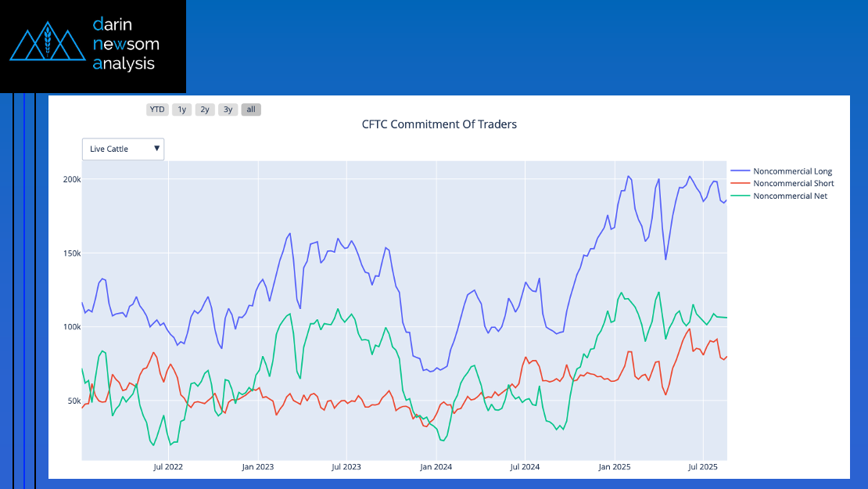Image resolution: width=868 pixels, height=489 pixels.
Task: Switch chart range to 1y
Action: click(x=181, y=110)
